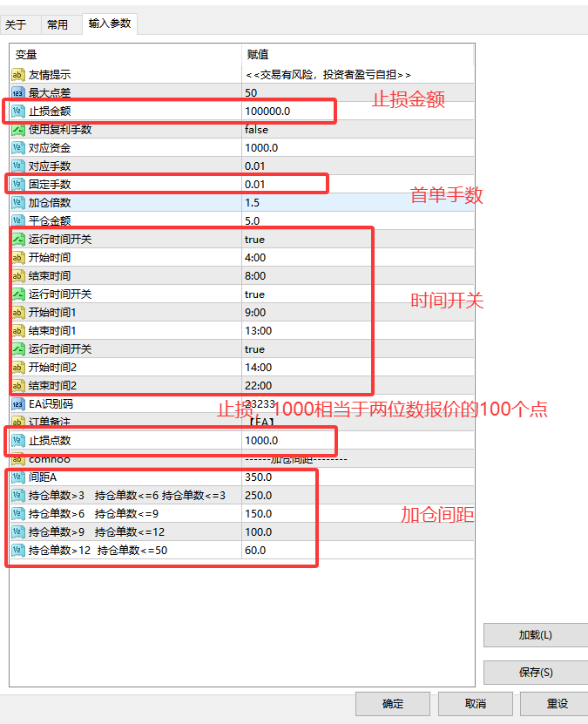Select the 对应资金 value cell
588x724 pixels.
click(358, 148)
